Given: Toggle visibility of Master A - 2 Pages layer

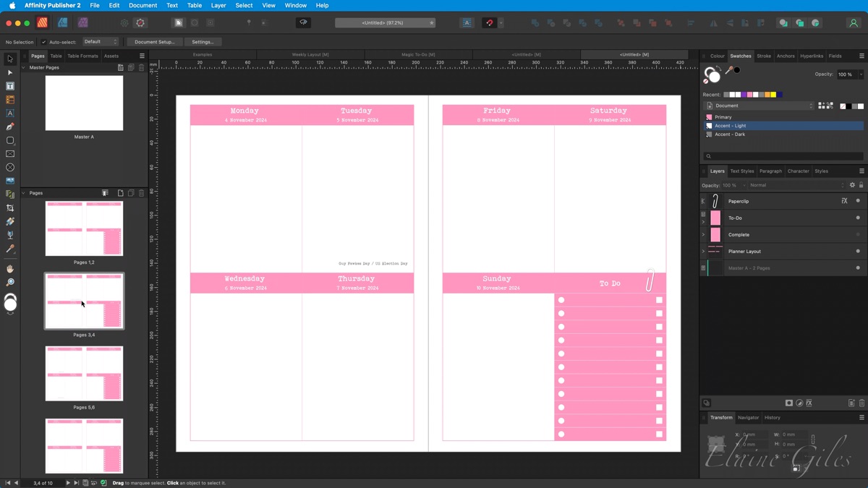Looking at the screenshot, I should click(858, 267).
